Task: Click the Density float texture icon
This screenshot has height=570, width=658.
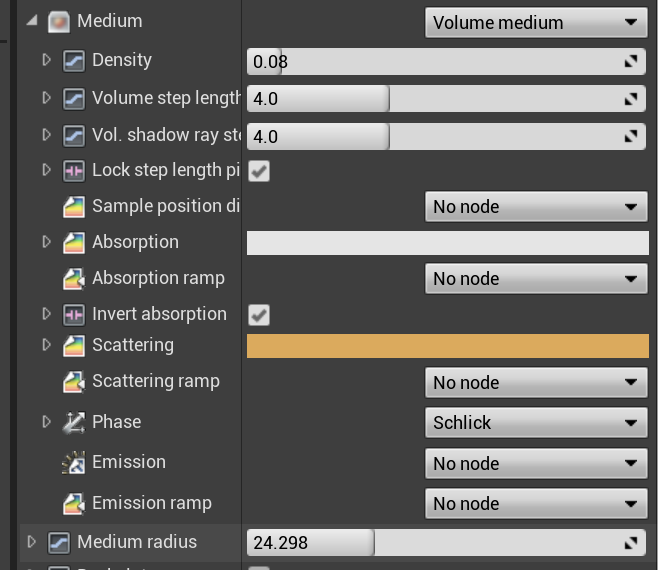Action: [74, 60]
